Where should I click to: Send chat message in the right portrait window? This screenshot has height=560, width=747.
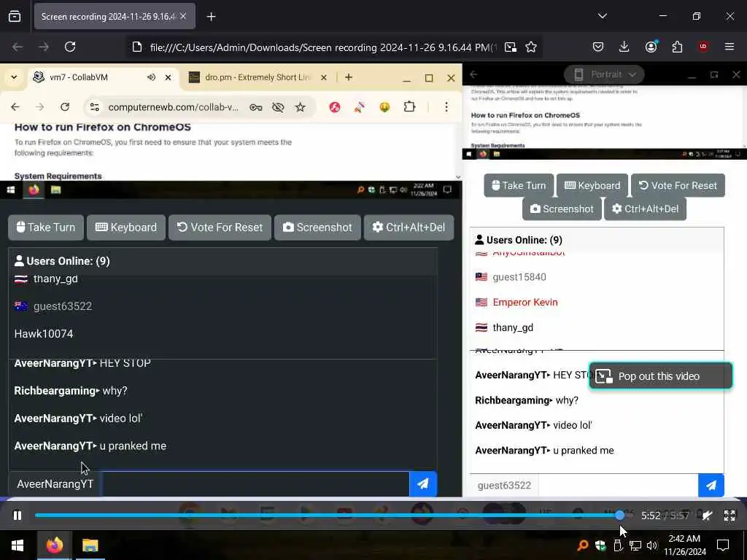711,485
